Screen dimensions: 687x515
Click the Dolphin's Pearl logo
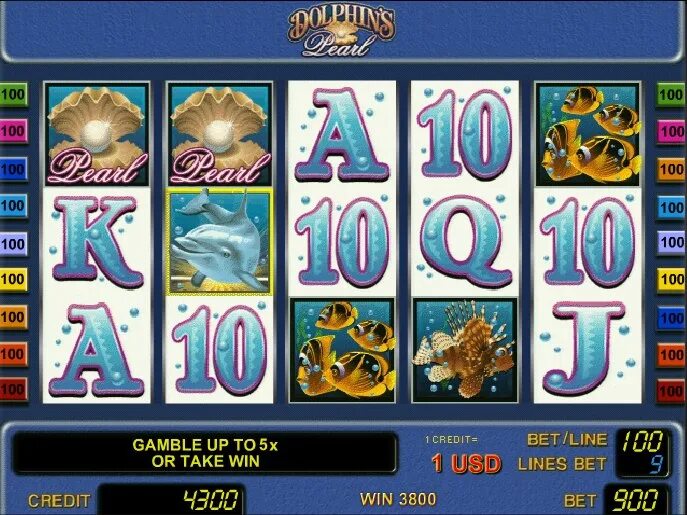[341, 31]
